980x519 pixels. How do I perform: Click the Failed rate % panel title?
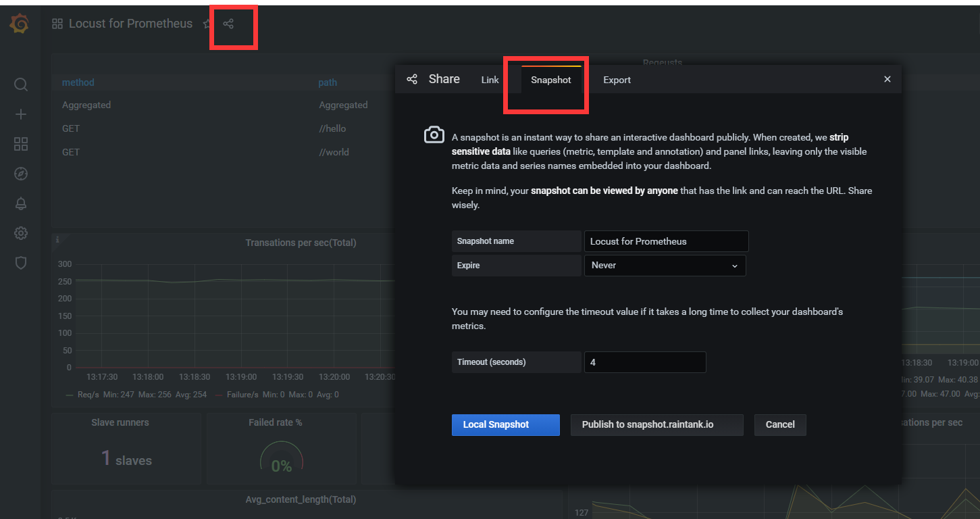[276, 422]
